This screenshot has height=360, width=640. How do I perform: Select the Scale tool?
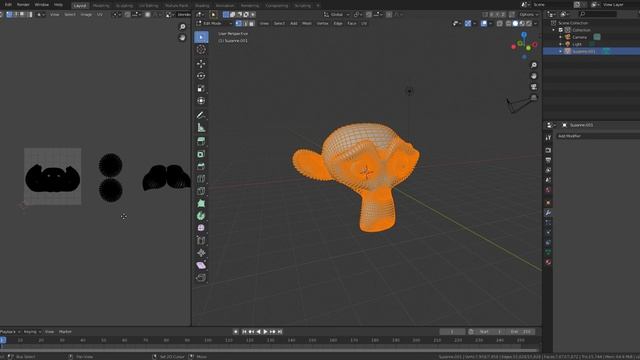[x=201, y=89]
